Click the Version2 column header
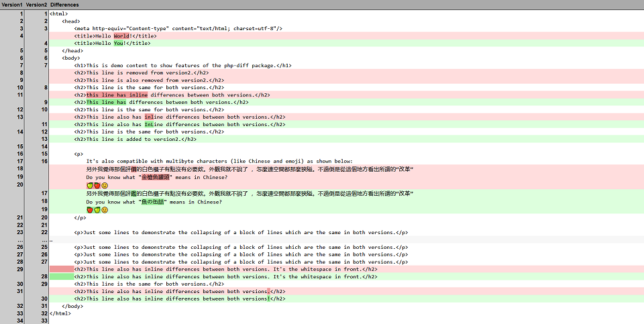Viewport: 644px width, 324px height. click(36, 5)
